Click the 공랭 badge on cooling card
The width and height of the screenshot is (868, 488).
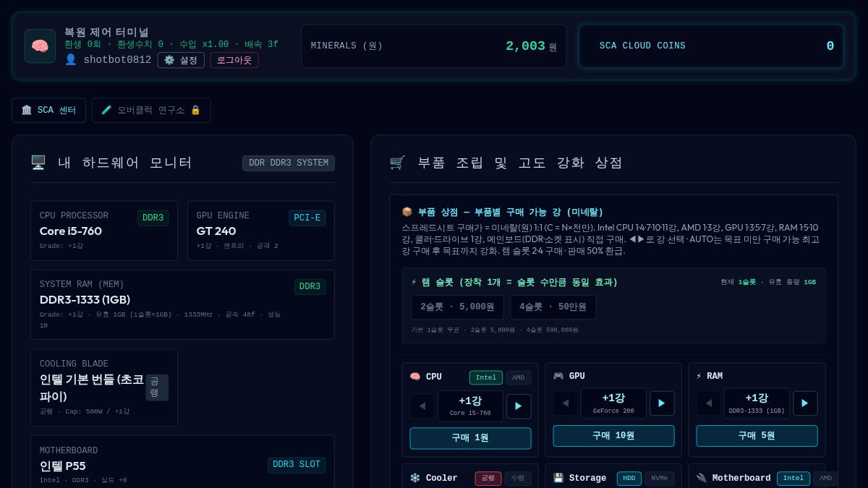(x=157, y=388)
